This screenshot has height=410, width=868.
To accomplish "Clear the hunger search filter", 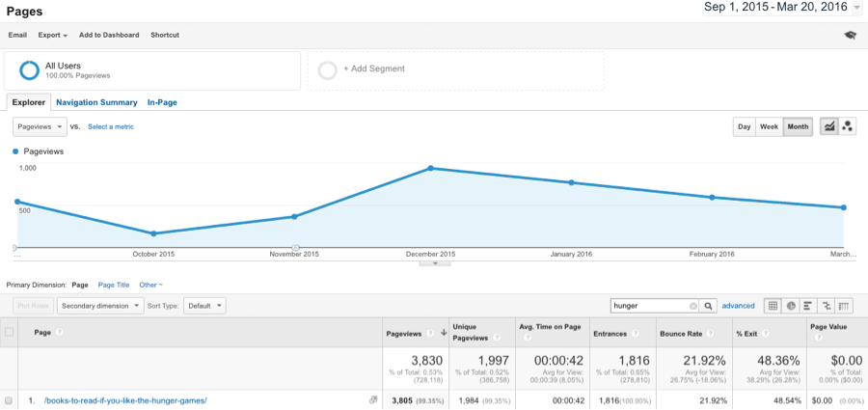I will [693, 306].
